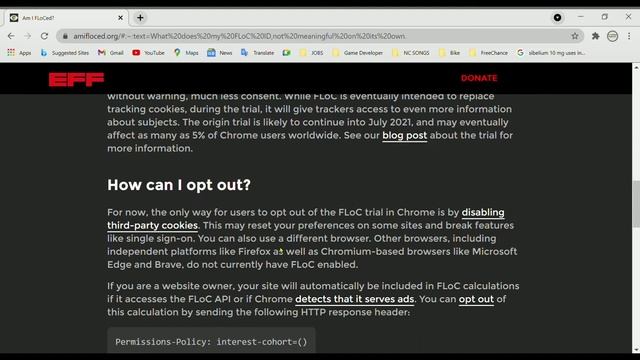
Task: Click the 'How can I opt out?' heading
Action: tap(179, 185)
